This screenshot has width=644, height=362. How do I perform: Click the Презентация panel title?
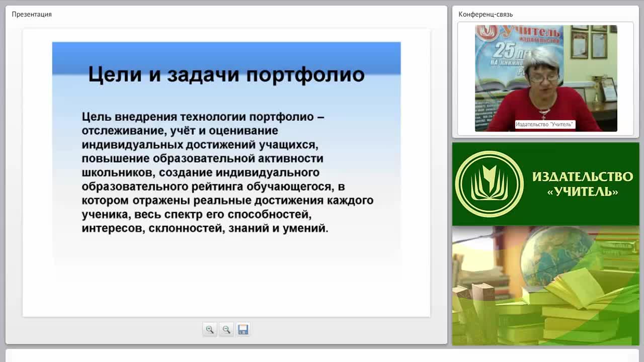tap(32, 14)
